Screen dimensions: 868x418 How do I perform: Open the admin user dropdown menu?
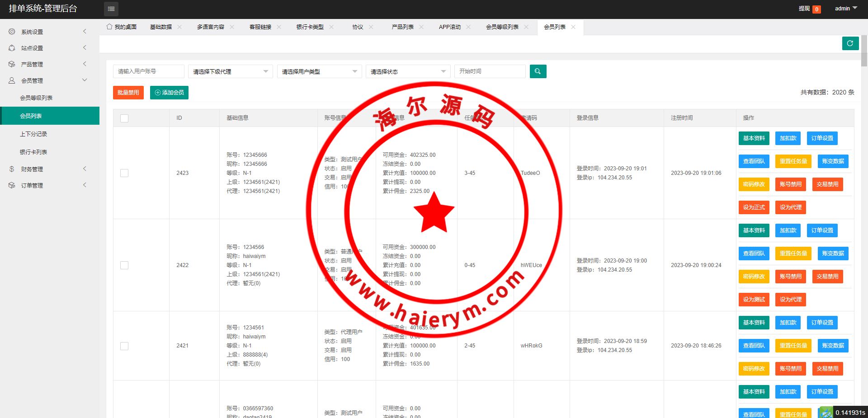click(x=845, y=9)
